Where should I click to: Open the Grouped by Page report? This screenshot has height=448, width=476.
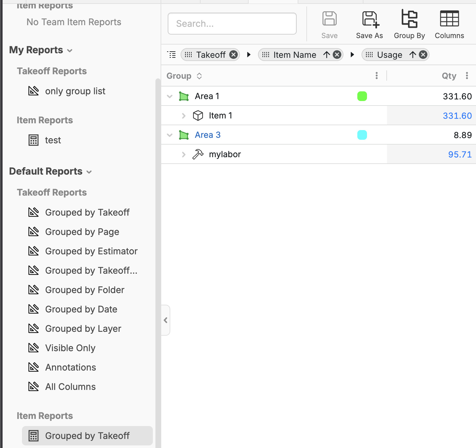coord(82,232)
